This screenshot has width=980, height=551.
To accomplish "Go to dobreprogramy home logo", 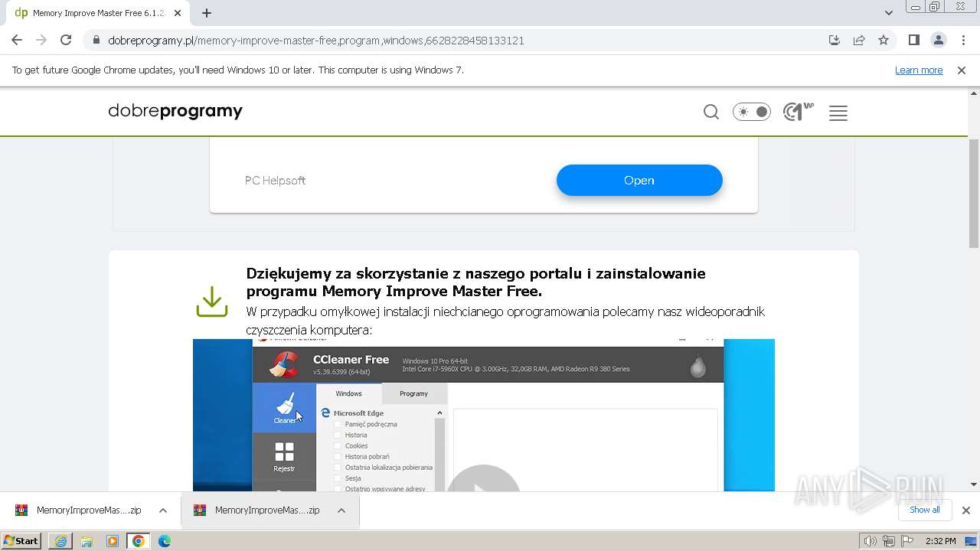I will coord(175,112).
